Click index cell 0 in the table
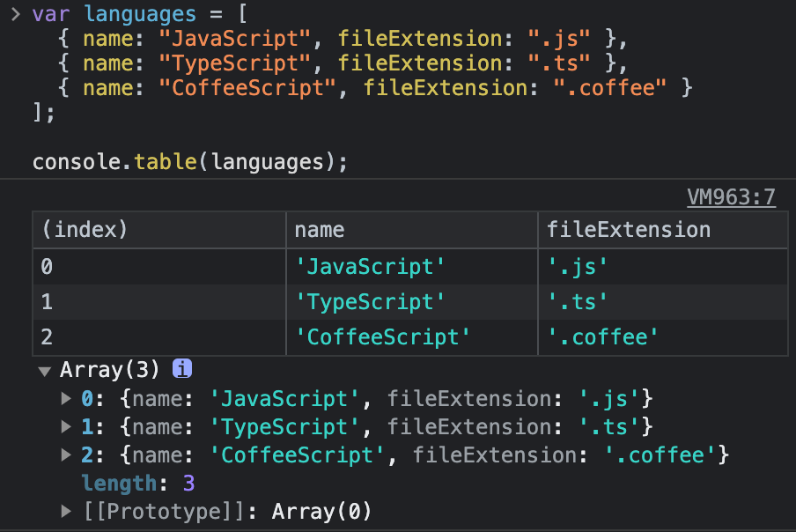 [x=159, y=267]
